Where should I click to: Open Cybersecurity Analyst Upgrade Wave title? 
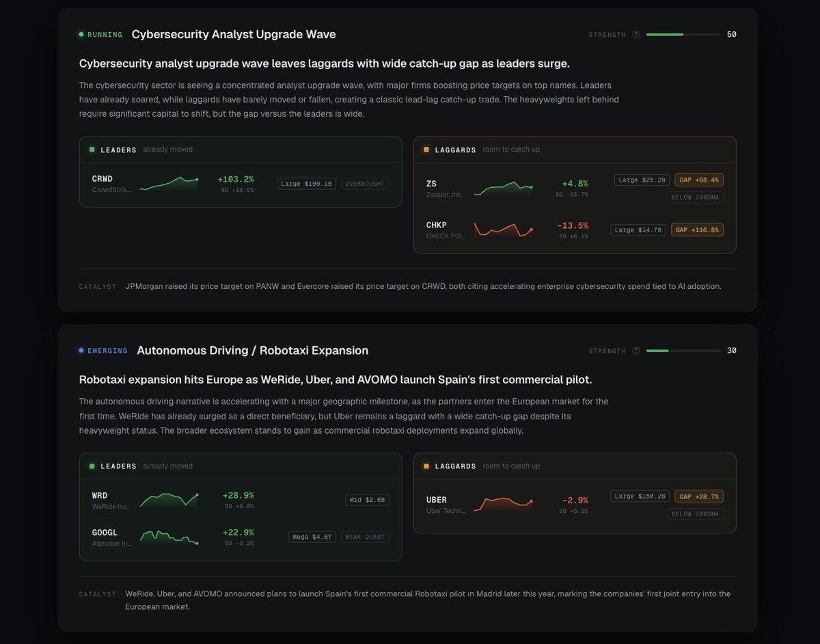pyautogui.click(x=234, y=34)
